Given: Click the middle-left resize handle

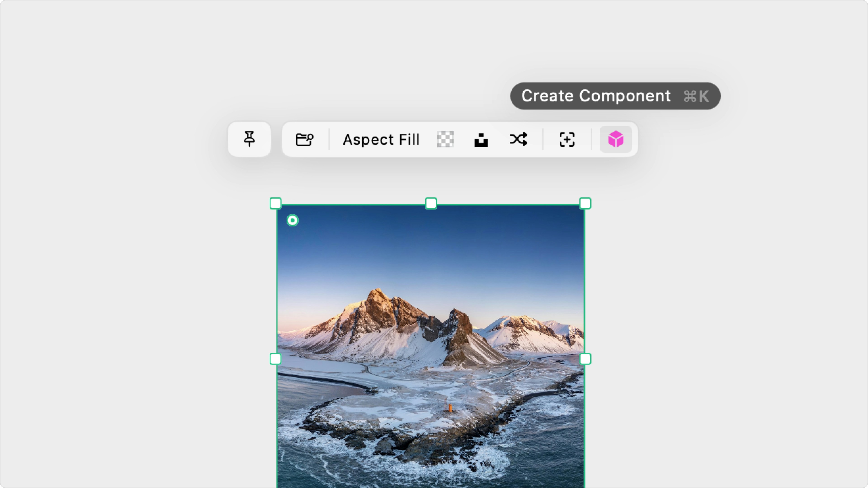Looking at the screenshot, I should 276,359.
